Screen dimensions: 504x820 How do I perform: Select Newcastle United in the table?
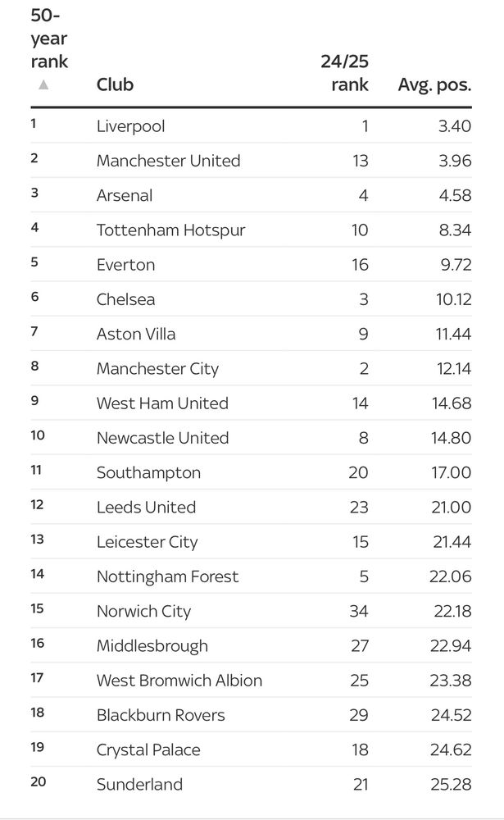[162, 438]
